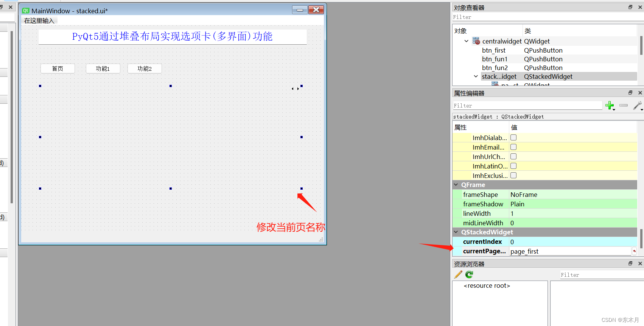This screenshot has height=326, width=644.
Task: Minimize the stacked.ui form window
Action: coord(300,10)
